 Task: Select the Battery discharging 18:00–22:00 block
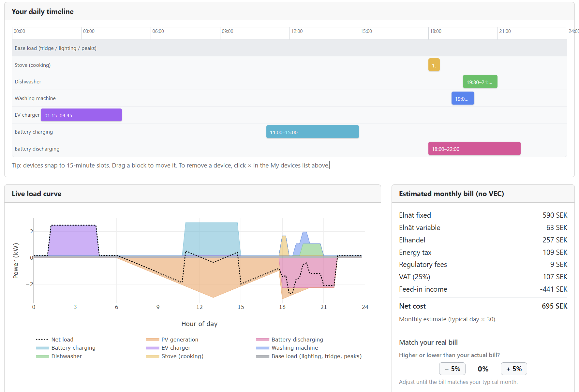[x=474, y=149]
